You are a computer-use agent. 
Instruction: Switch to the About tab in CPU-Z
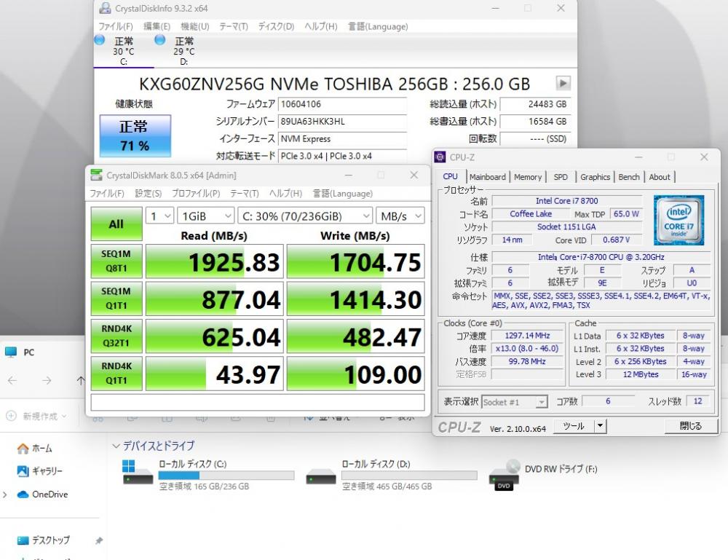tap(660, 177)
